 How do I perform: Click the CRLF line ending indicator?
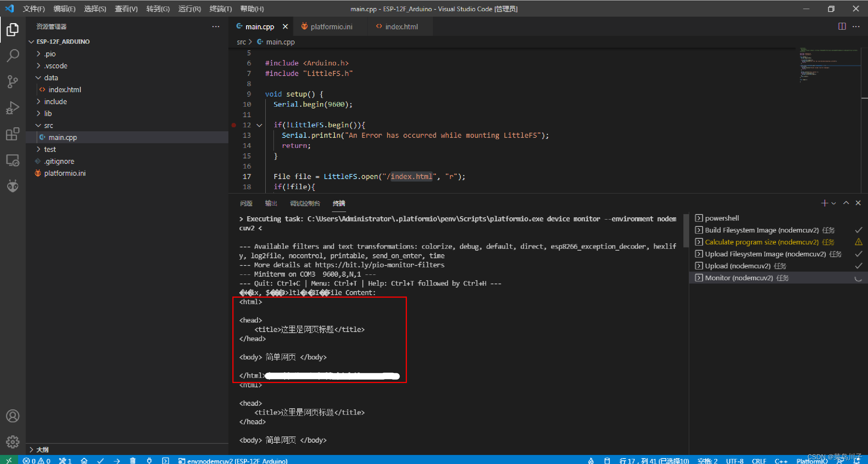click(759, 461)
